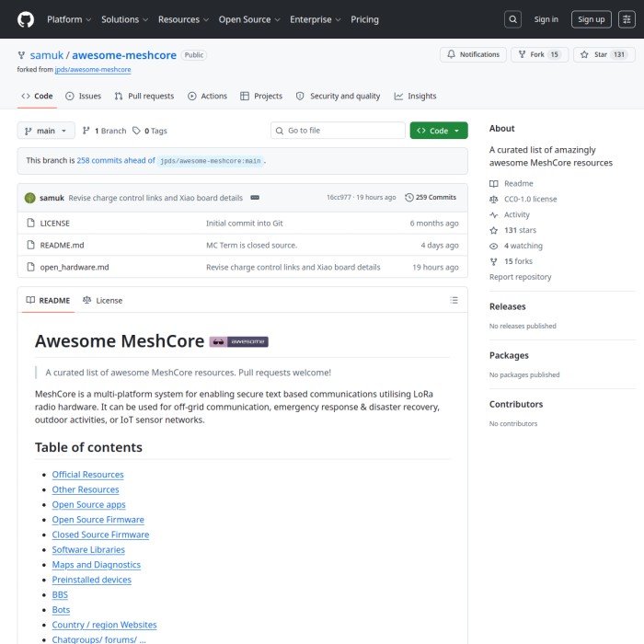Go to the GitHub homepage logo
This screenshot has width=644, height=644.
tap(26, 19)
